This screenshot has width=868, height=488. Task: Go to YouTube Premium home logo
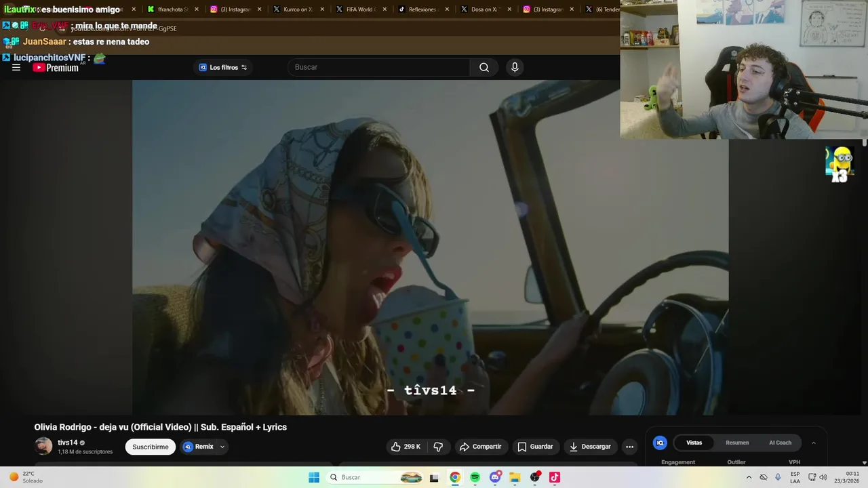coord(56,67)
